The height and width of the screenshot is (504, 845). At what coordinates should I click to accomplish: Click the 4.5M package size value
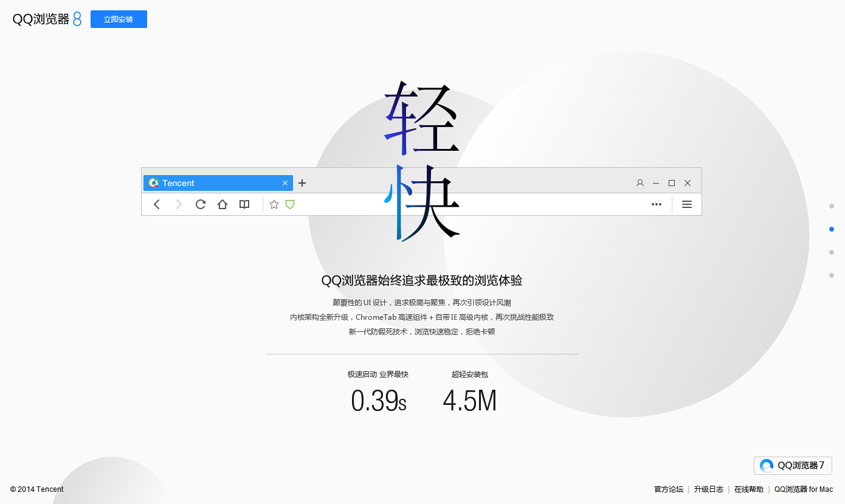[x=470, y=401]
